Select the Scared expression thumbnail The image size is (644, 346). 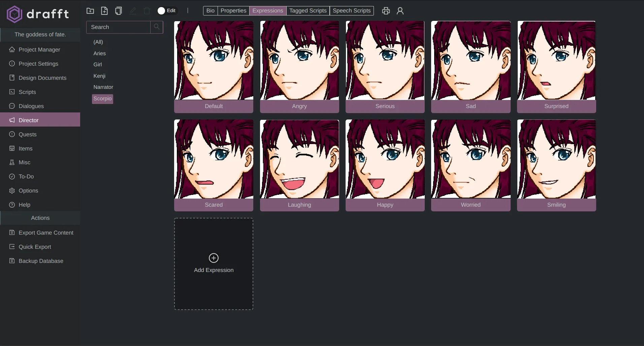point(214,166)
